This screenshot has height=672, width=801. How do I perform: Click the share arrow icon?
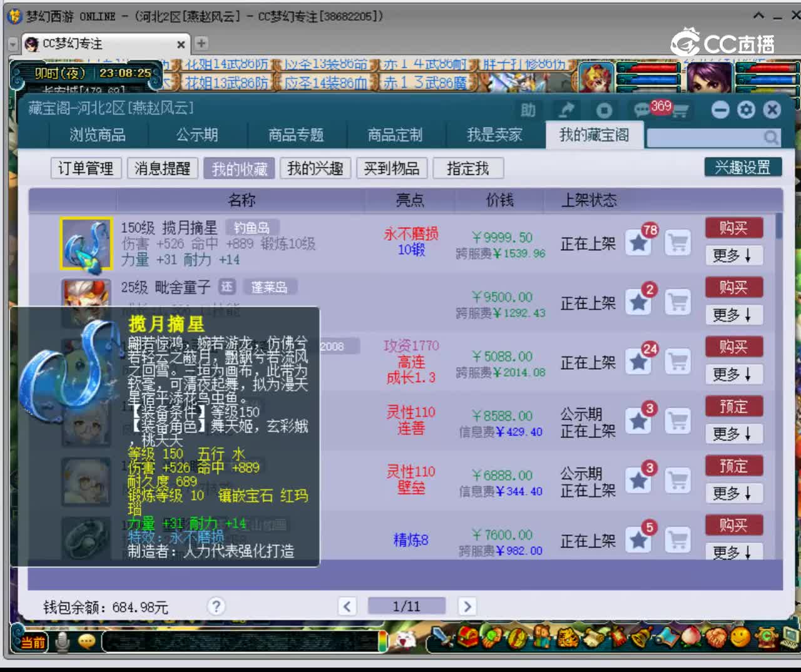pos(566,110)
